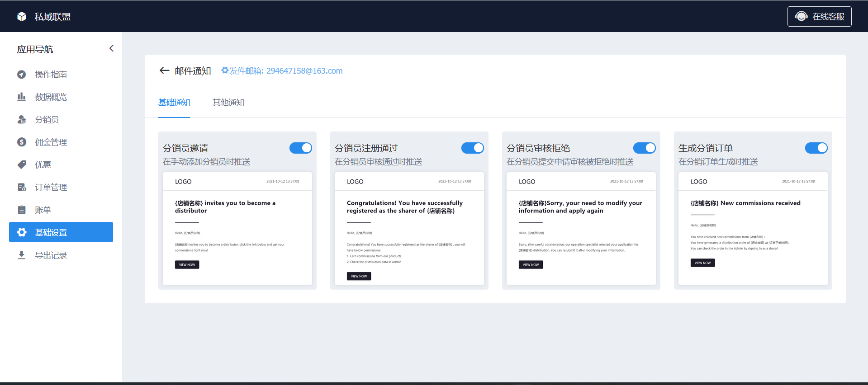Open the 在线客服 online support button
Image resolution: width=868 pixels, height=385 pixels.
(819, 16)
